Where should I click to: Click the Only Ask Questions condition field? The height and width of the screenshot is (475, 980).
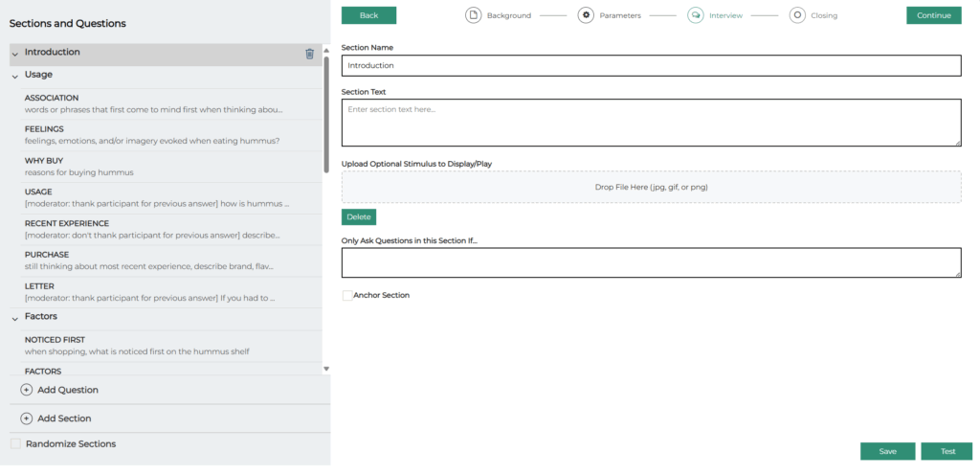coord(651,262)
